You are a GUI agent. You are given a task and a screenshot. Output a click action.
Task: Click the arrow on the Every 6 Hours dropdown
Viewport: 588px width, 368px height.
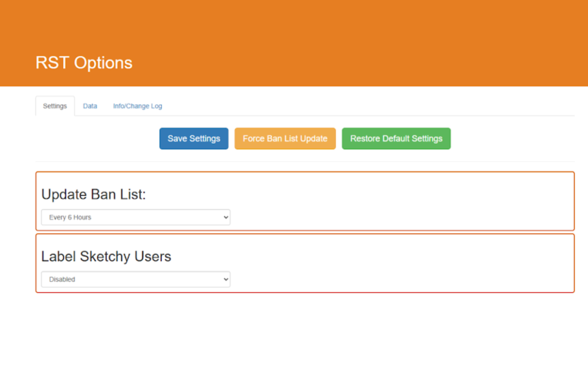225,217
